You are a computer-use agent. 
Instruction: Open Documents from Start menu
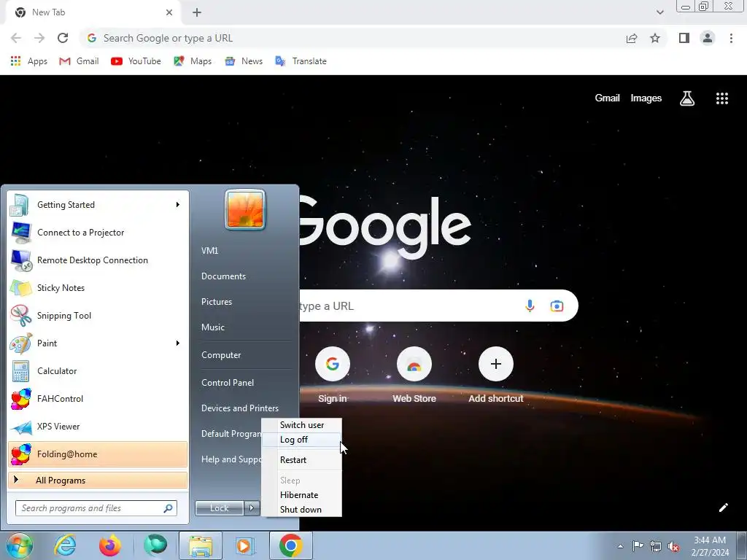(x=223, y=276)
